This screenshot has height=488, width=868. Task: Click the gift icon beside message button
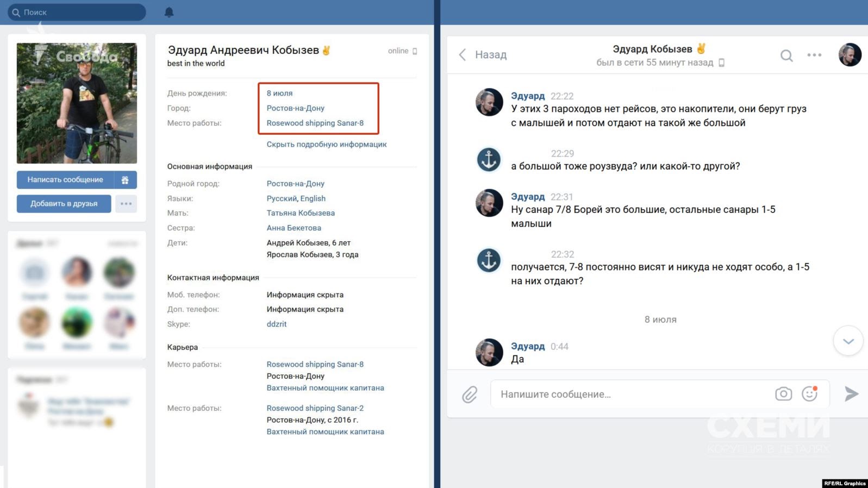click(x=125, y=180)
